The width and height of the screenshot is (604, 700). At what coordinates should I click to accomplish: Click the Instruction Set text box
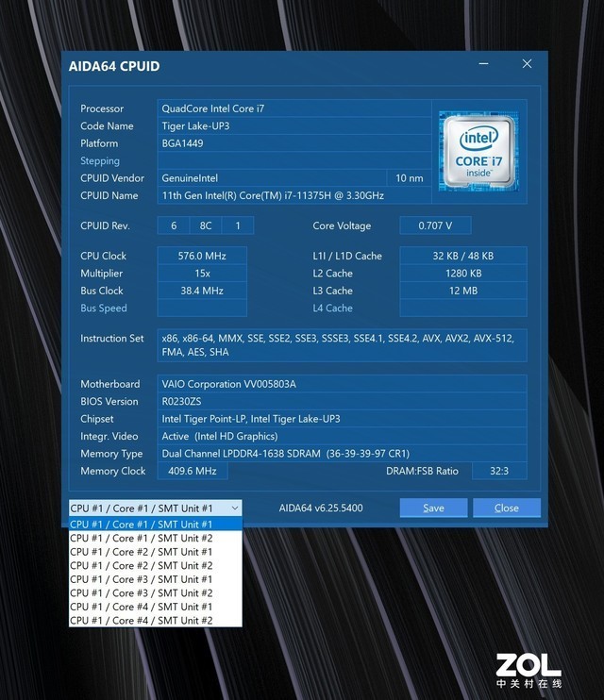pos(342,344)
